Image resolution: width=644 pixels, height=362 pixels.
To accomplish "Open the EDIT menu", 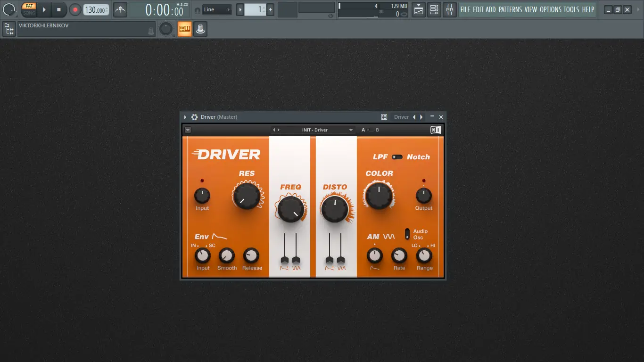I will (479, 9).
